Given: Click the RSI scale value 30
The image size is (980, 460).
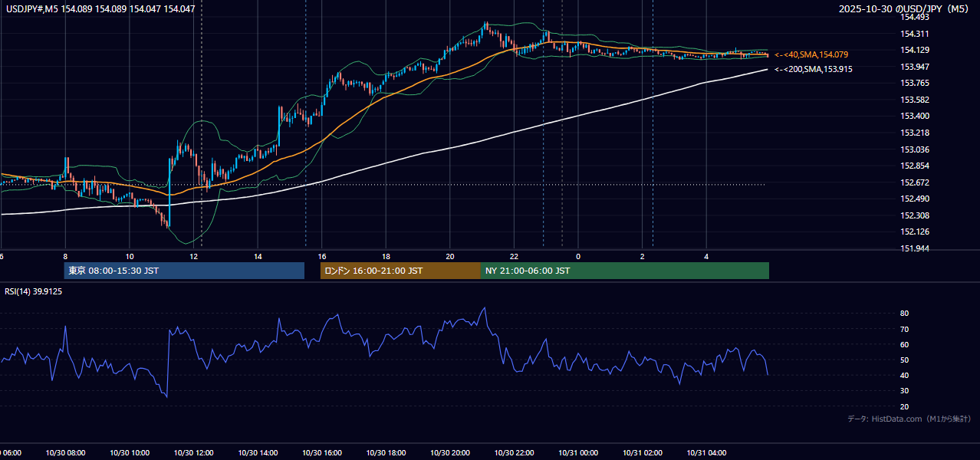Looking at the screenshot, I should pos(904,391).
